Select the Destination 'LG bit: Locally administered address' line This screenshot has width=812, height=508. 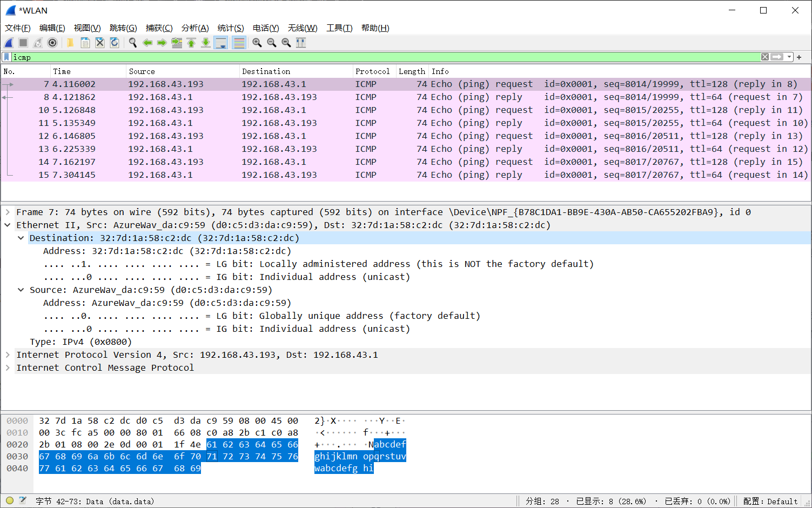coord(319,264)
